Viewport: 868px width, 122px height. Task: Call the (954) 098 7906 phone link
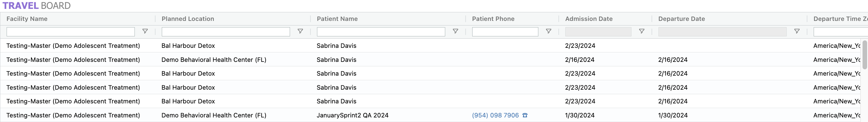click(495, 115)
